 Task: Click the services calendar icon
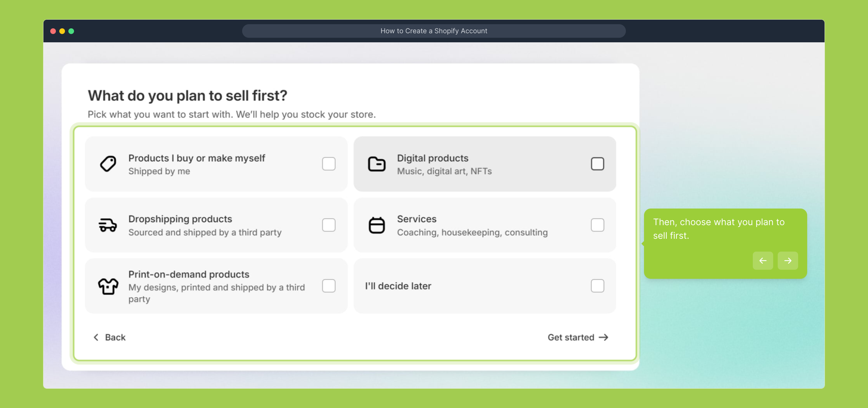pyautogui.click(x=377, y=225)
